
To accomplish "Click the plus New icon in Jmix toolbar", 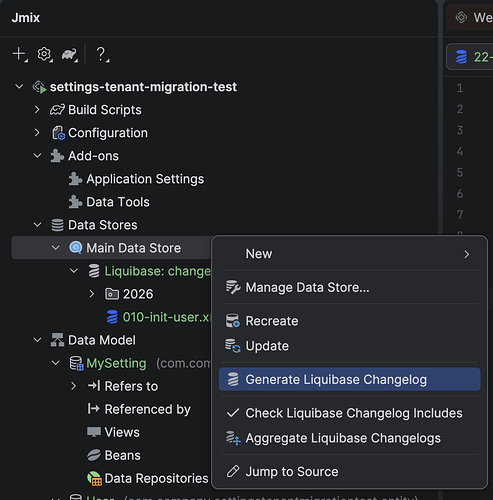I will [x=19, y=54].
